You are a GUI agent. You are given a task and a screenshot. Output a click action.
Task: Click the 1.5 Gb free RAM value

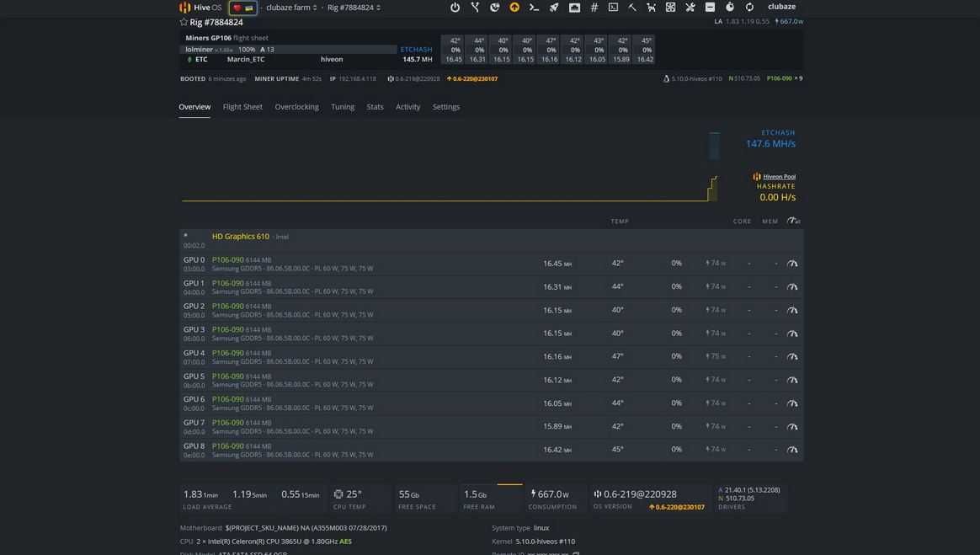point(475,494)
